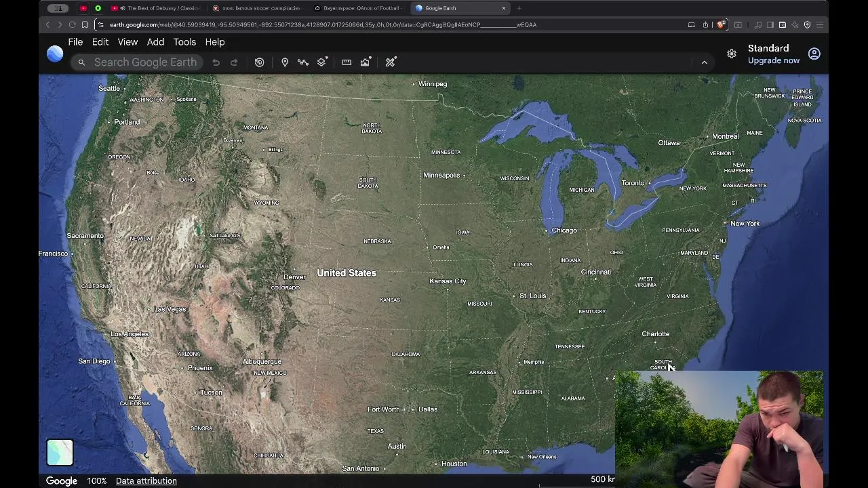Switch to soccer conspiracies tab
Image resolution: width=868 pixels, height=488 pixels.
point(258,8)
